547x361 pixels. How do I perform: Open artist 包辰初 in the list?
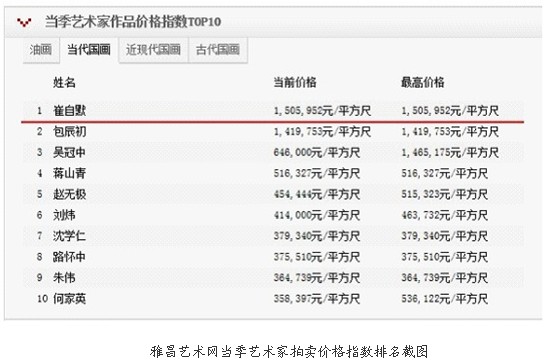[69, 131]
